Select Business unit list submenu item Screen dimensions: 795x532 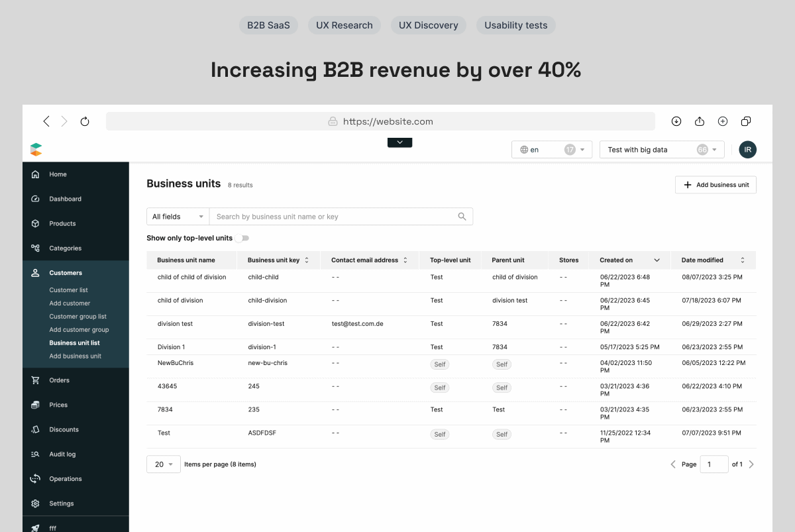[74, 343]
